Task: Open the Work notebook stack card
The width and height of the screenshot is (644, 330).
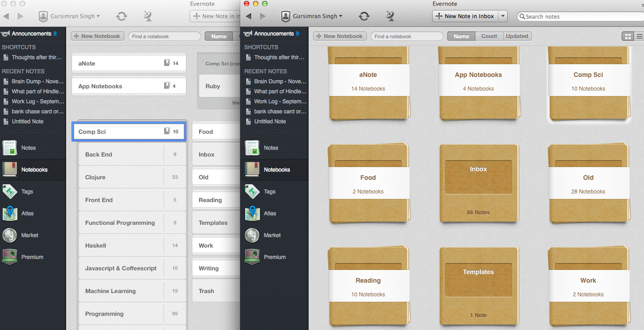Action: pos(588,286)
